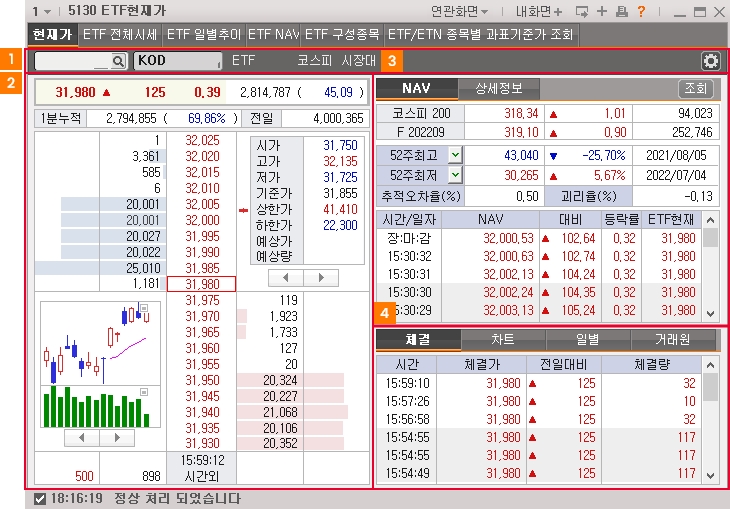Select highlighted current price 31,980 in order book

(202, 284)
